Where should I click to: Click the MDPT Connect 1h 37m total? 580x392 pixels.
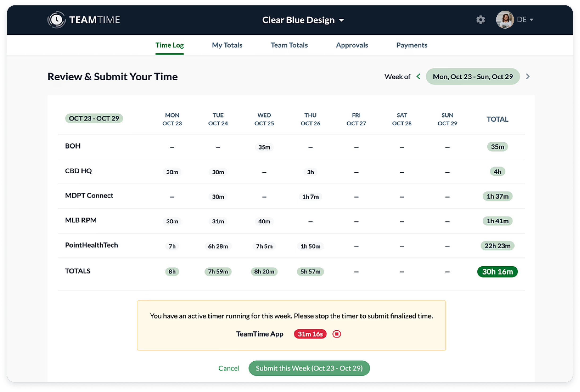click(497, 196)
